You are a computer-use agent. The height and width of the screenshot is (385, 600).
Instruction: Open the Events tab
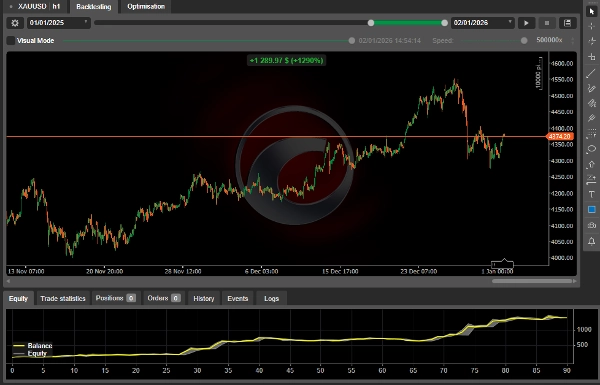[238, 299]
